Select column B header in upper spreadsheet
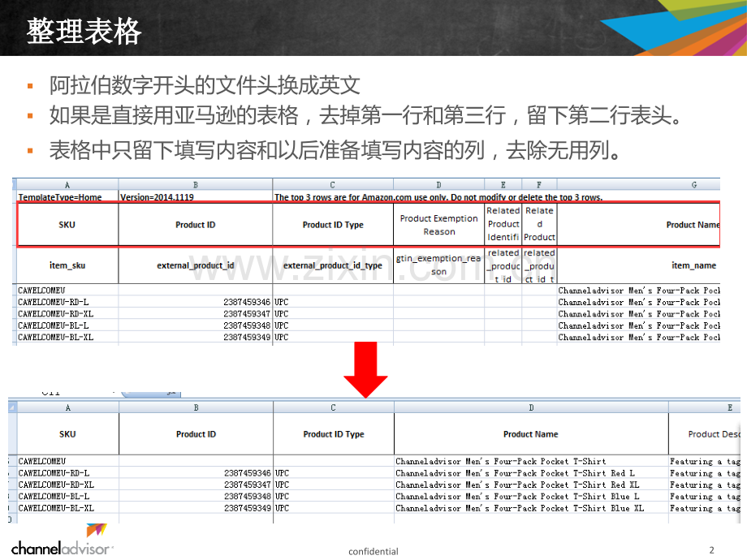Image resolution: width=747 pixels, height=560 pixels. pyautogui.click(x=196, y=185)
